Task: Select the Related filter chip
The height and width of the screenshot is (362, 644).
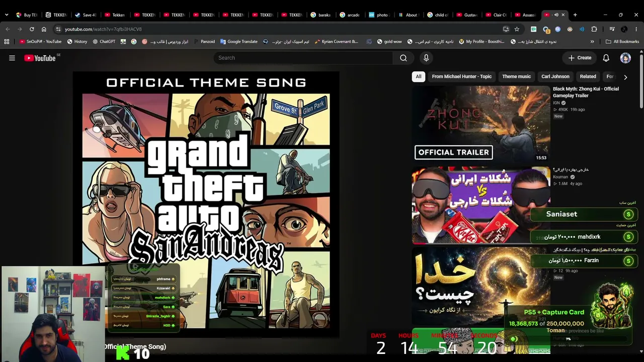Action: 588,76
